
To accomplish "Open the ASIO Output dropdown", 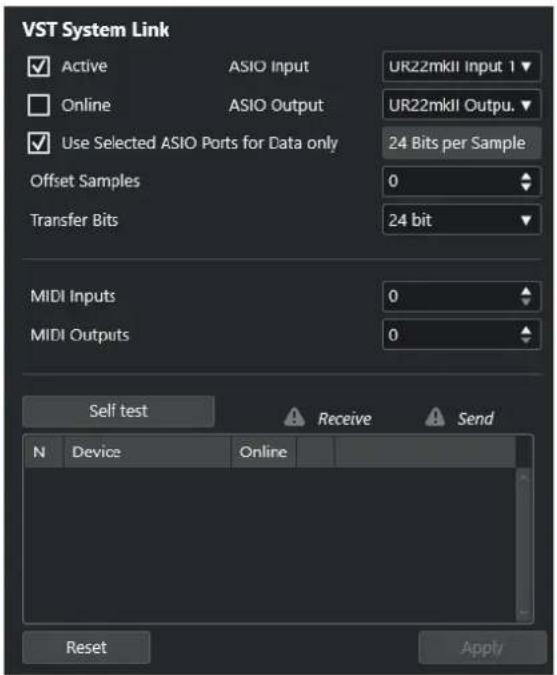I will [x=461, y=105].
